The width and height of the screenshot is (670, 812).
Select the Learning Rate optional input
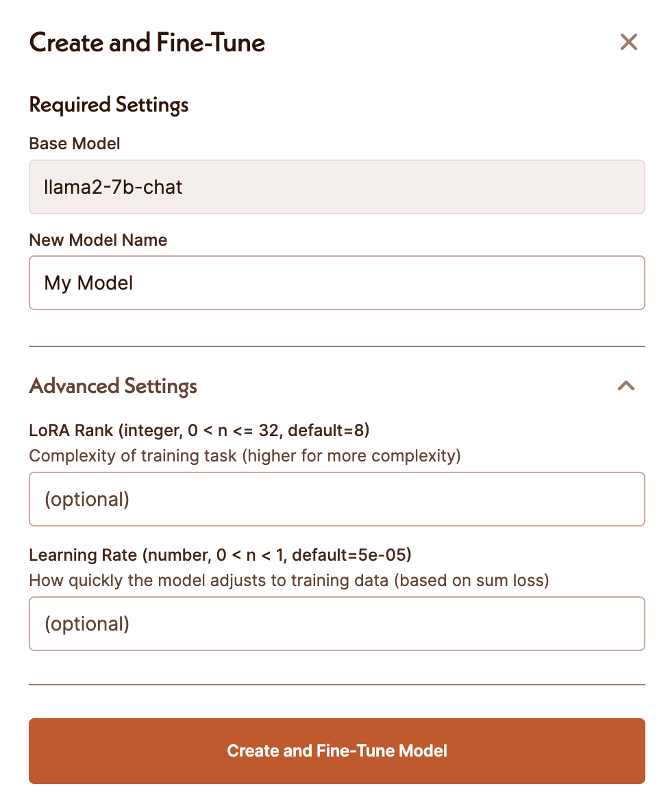336,624
